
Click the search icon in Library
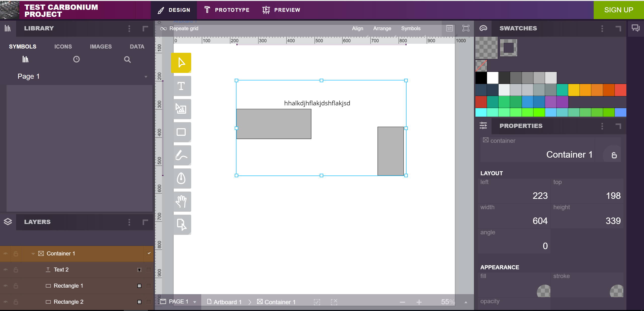(127, 60)
